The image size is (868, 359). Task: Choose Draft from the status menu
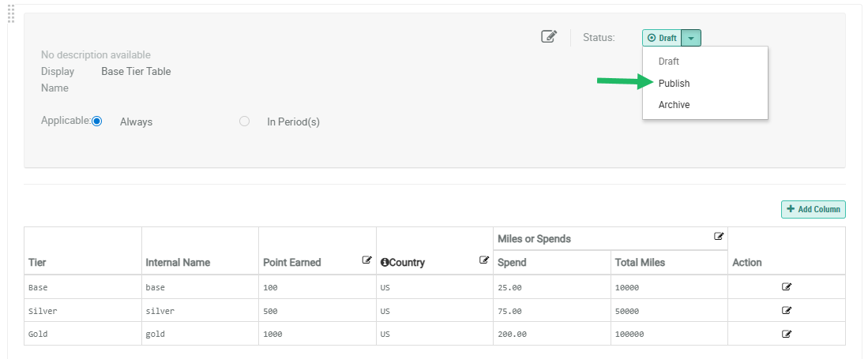[669, 61]
